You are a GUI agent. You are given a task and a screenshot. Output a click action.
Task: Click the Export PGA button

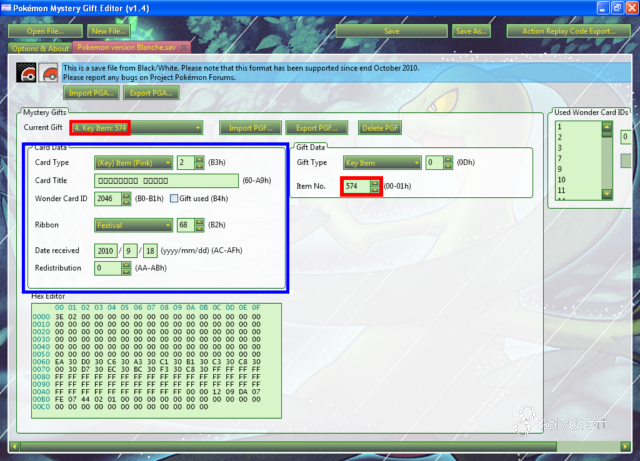pos(151,93)
